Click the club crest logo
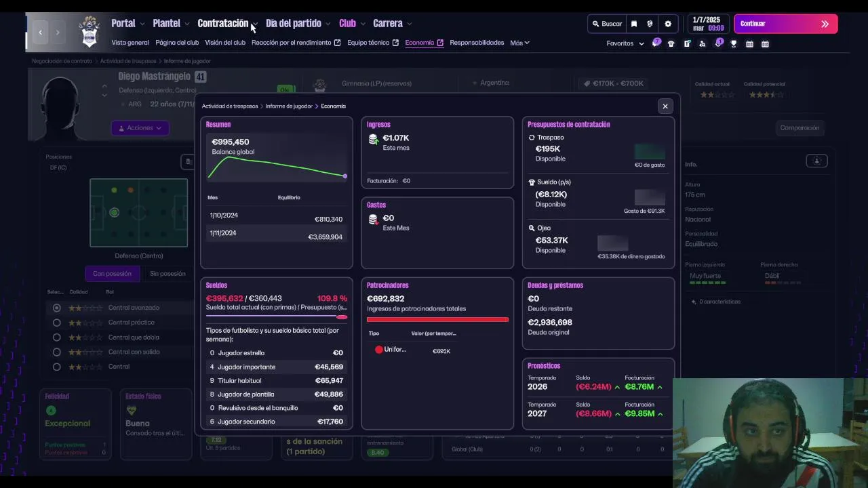 point(90,32)
